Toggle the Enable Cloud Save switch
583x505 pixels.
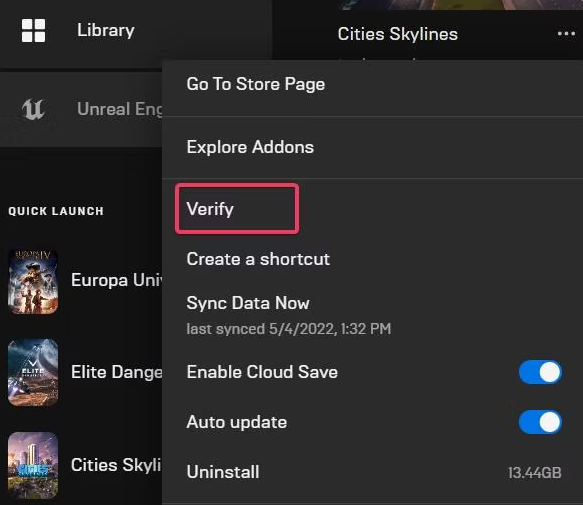coord(540,372)
